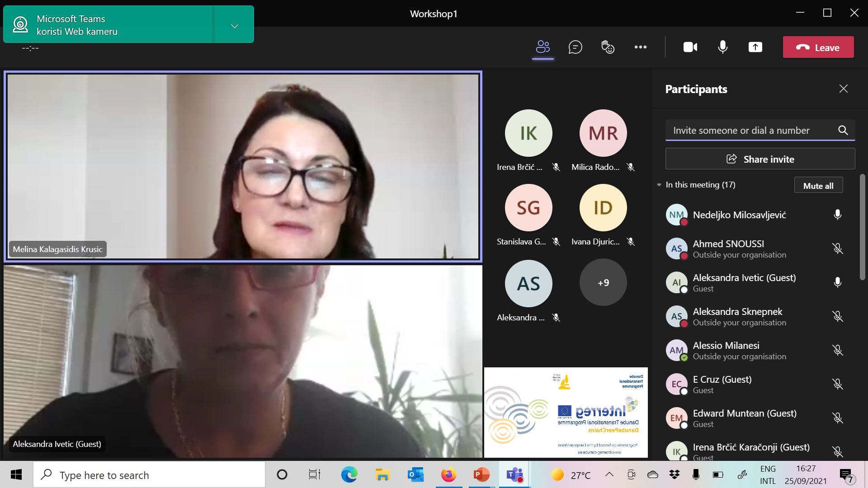Click the Leave meeting button
The image size is (868, 488).
(818, 47)
